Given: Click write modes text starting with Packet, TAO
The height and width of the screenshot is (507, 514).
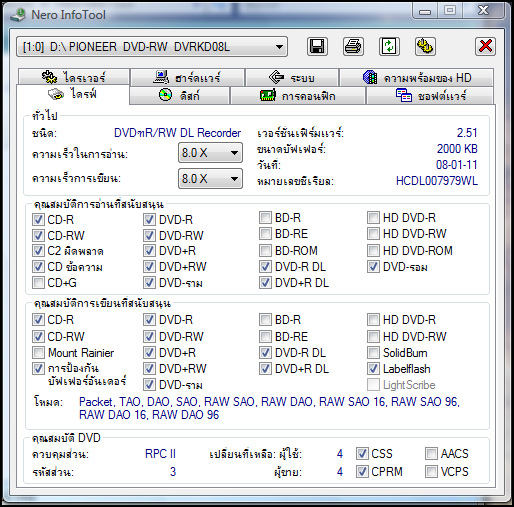Looking at the screenshot, I should click(269, 408).
